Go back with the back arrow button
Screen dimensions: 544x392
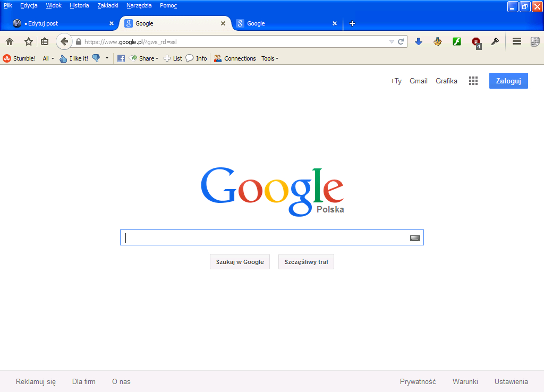pyautogui.click(x=64, y=42)
